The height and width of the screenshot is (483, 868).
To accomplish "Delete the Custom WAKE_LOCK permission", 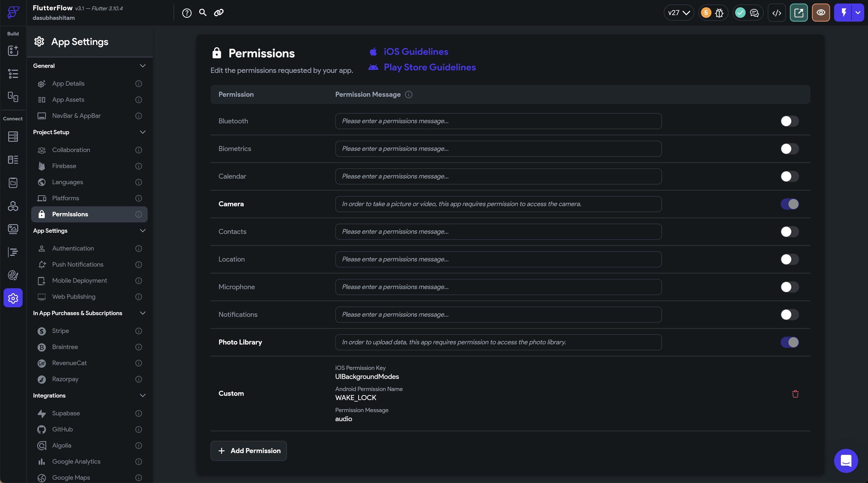I will tap(795, 394).
